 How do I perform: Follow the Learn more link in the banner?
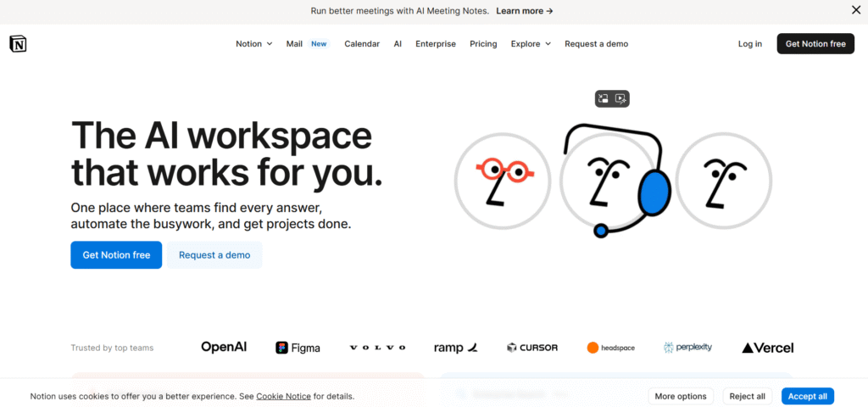[524, 10]
